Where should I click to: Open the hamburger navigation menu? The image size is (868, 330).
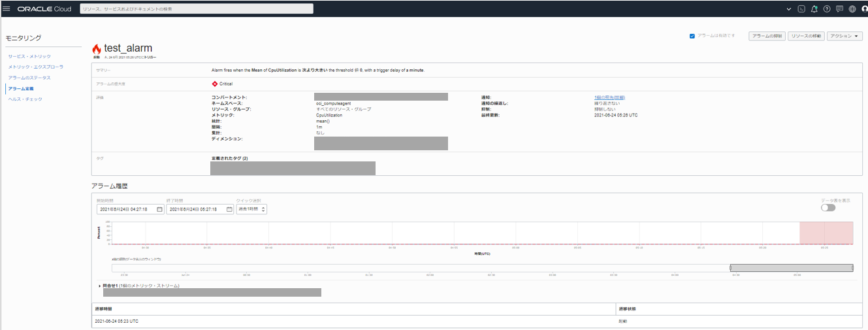click(7, 9)
